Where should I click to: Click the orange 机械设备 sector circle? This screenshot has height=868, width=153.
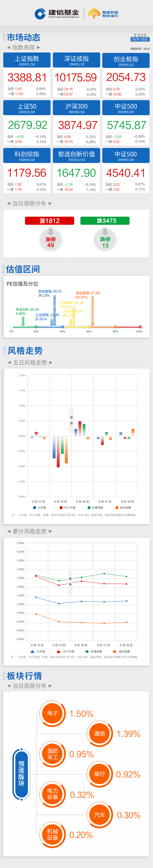click(x=52, y=835)
